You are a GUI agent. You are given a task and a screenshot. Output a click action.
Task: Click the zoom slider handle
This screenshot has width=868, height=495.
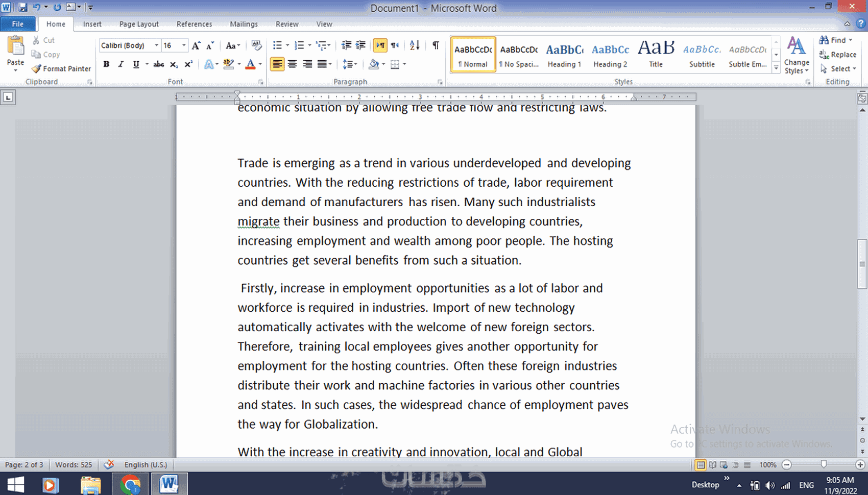tap(824, 464)
